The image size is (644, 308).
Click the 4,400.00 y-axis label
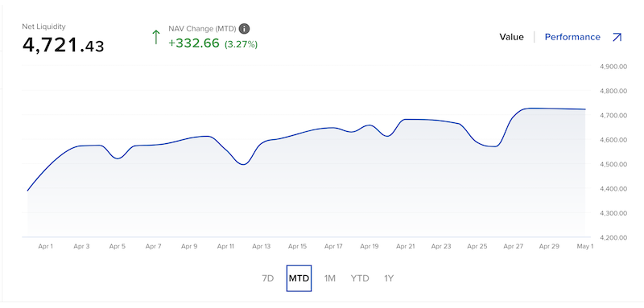click(x=613, y=189)
